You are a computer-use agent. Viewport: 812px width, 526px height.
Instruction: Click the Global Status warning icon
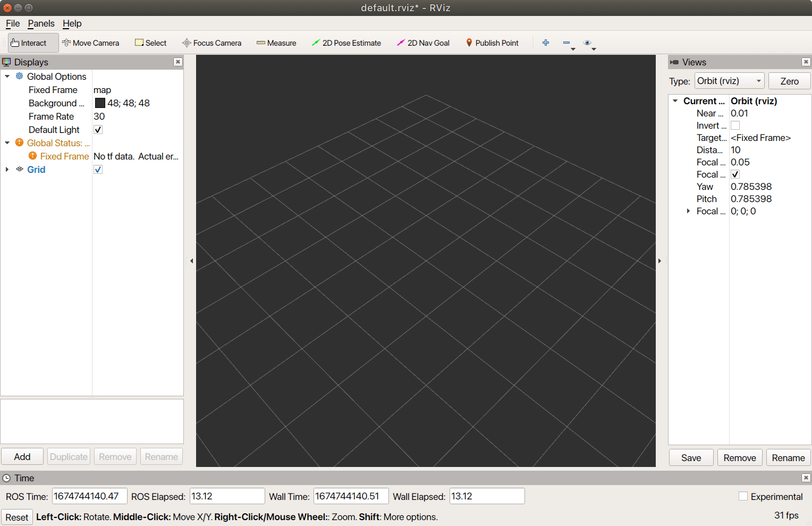point(20,143)
